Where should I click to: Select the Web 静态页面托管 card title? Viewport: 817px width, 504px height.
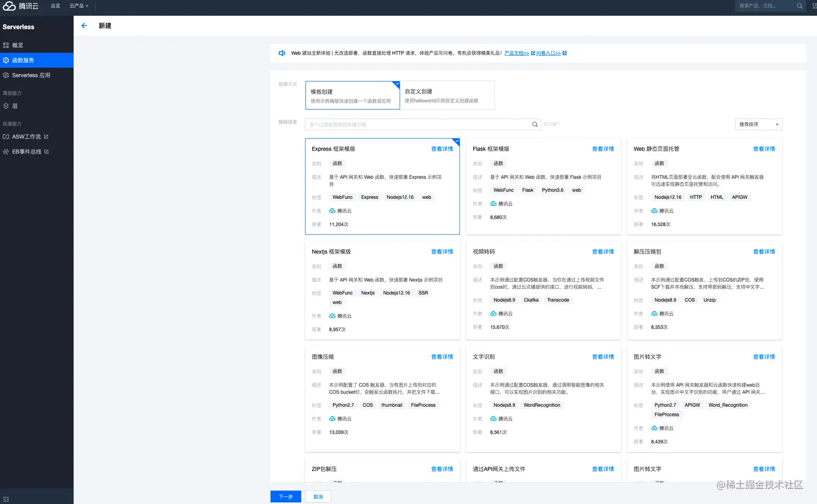click(x=657, y=149)
